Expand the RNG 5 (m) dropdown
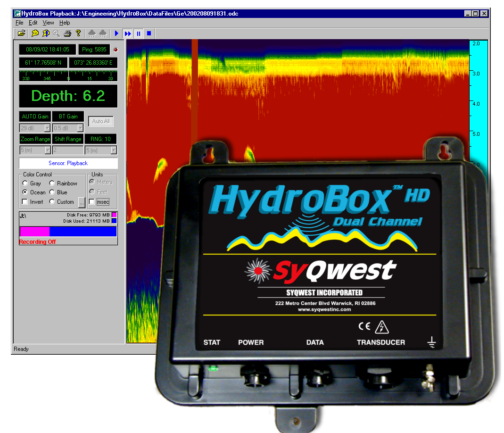The width and height of the screenshot is (504, 433). tap(114, 150)
